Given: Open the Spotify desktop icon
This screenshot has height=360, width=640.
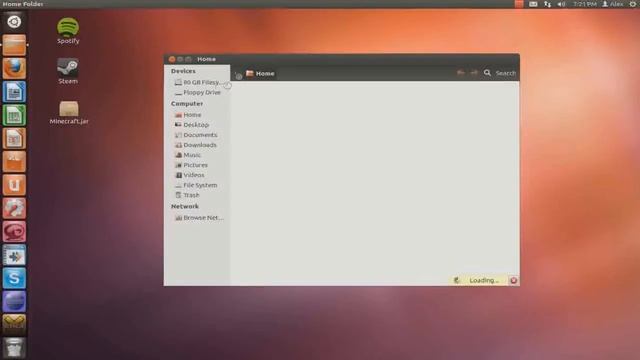Looking at the screenshot, I should pyautogui.click(x=68, y=31).
